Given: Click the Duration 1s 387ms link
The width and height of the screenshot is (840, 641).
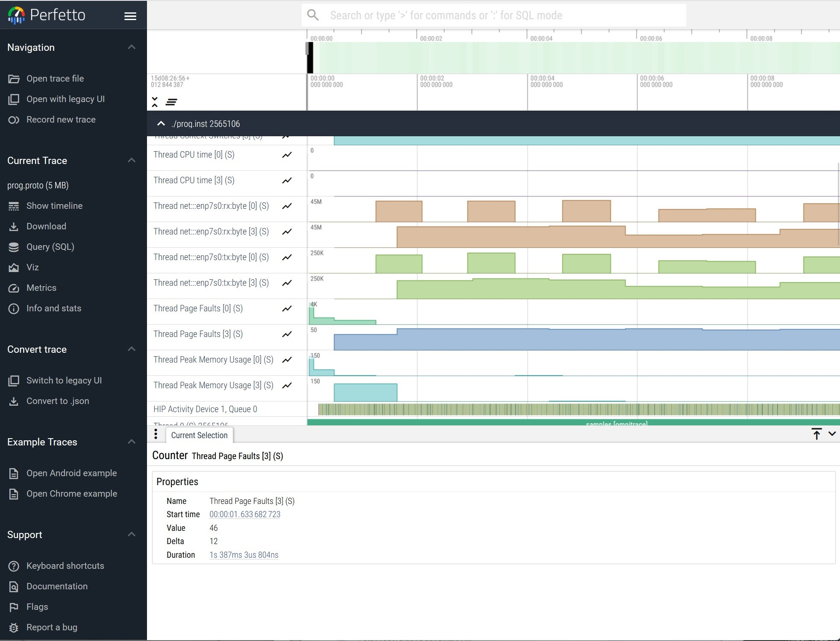Looking at the screenshot, I should (244, 555).
